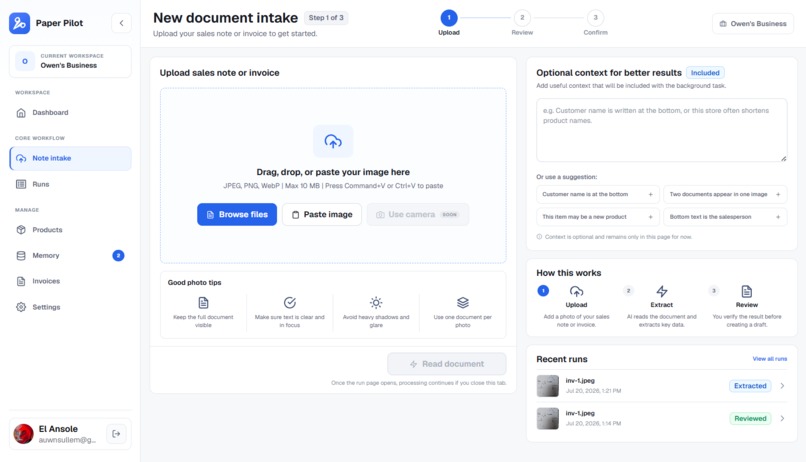The height and width of the screenshot is (462, 806).
Task: Select Note intake in the sidebar
Action: [x=70, y=158]
